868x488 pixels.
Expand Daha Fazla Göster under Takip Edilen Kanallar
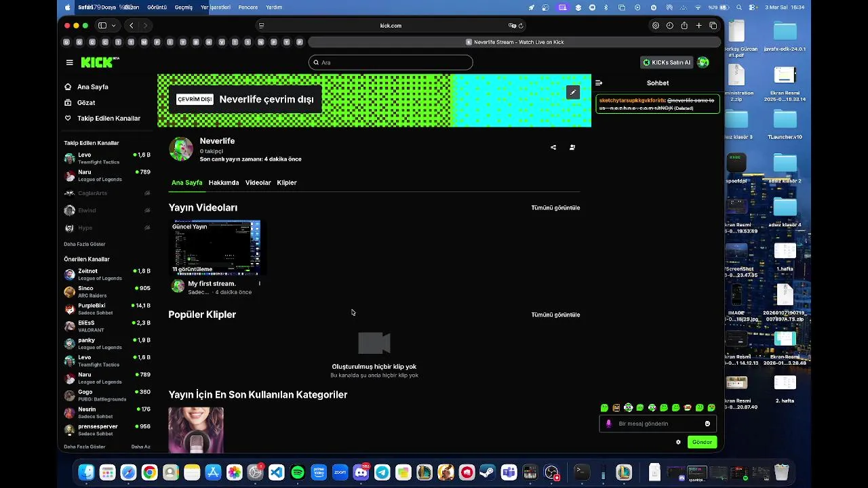[85, 244]
